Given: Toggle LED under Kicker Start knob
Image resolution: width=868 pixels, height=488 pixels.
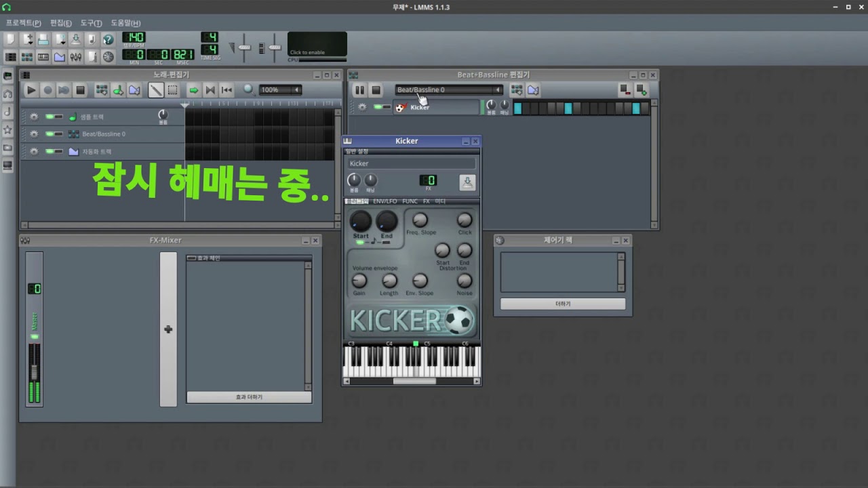Looking at the screenshot, I should 360,242.
